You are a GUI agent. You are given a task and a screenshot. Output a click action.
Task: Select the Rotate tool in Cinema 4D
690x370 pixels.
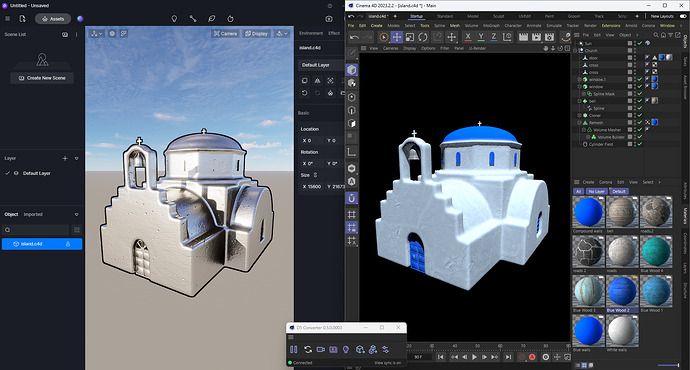click(x=423, y=37)
